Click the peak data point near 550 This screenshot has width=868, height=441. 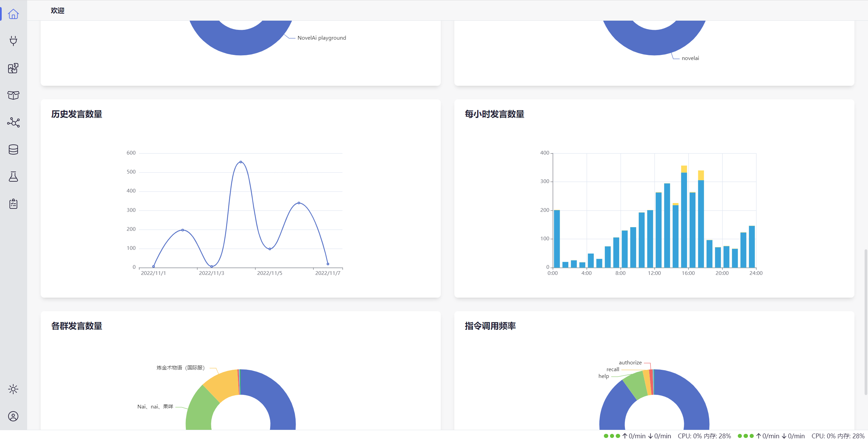[x=241, y=162]
